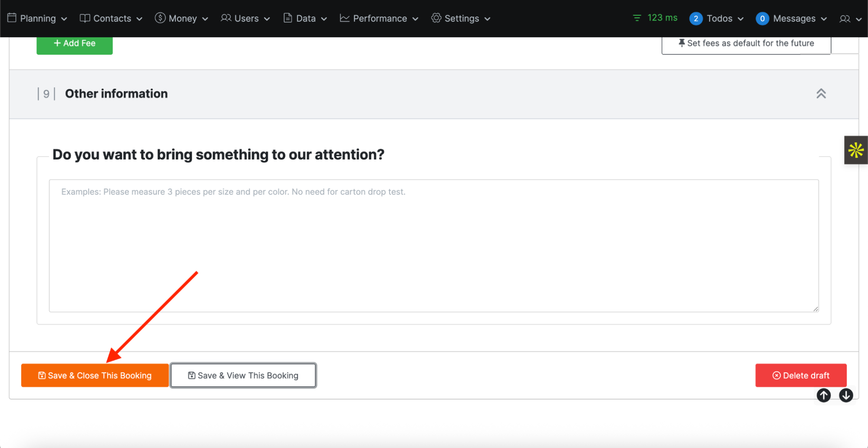The height and width of the screenshot is (448, 868).
Task: Open the Money dropdown menu
Action: [182, 19]
